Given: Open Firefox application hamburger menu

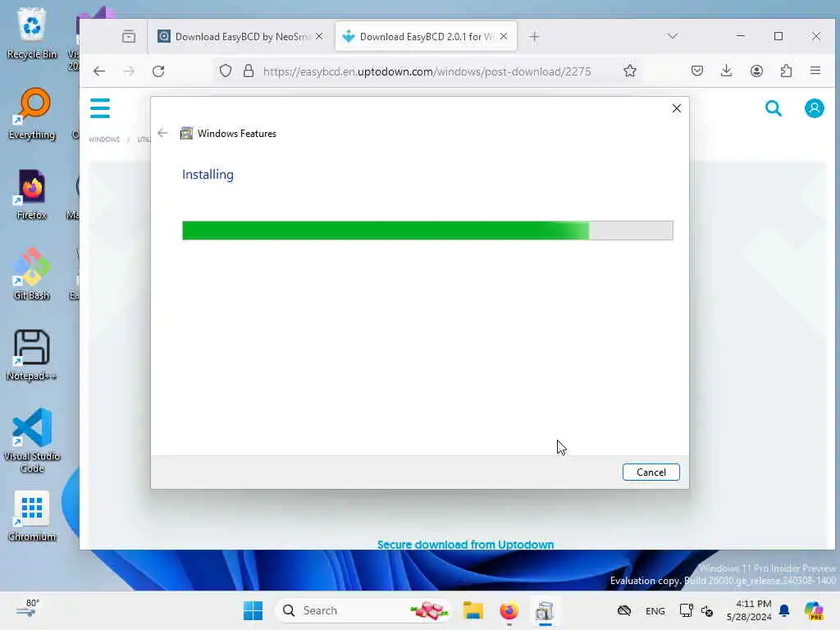Looking at the screenshot, I should pyautogui.click(x=815, y=71).
